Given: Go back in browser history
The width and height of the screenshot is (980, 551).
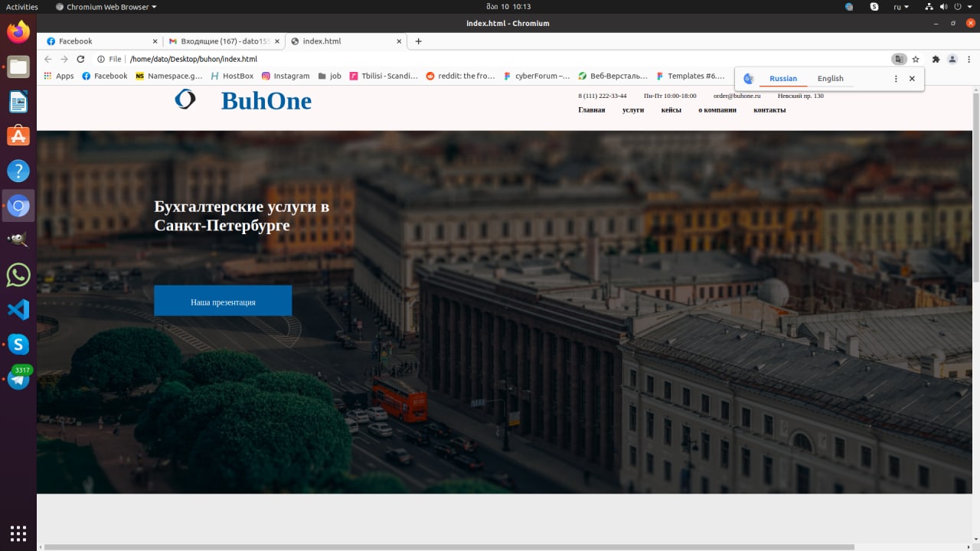Looking at the screenshot, I should click(x=48, y=59).
